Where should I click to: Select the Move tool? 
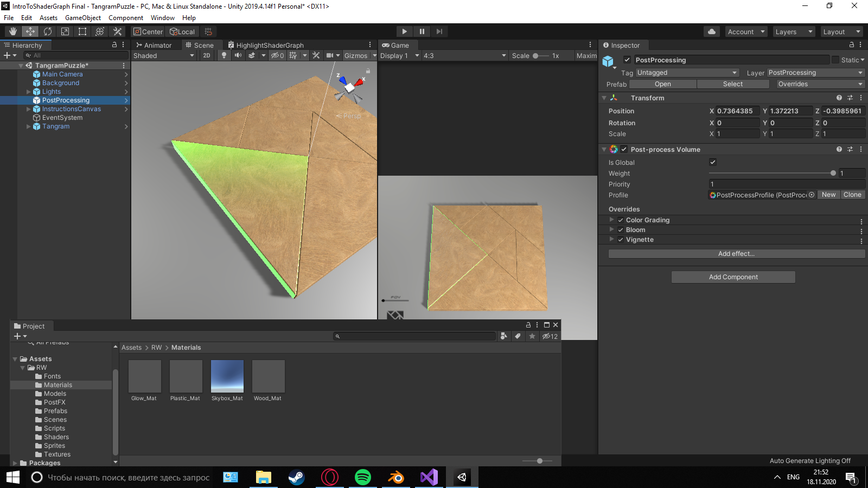(x=30, y=31)
